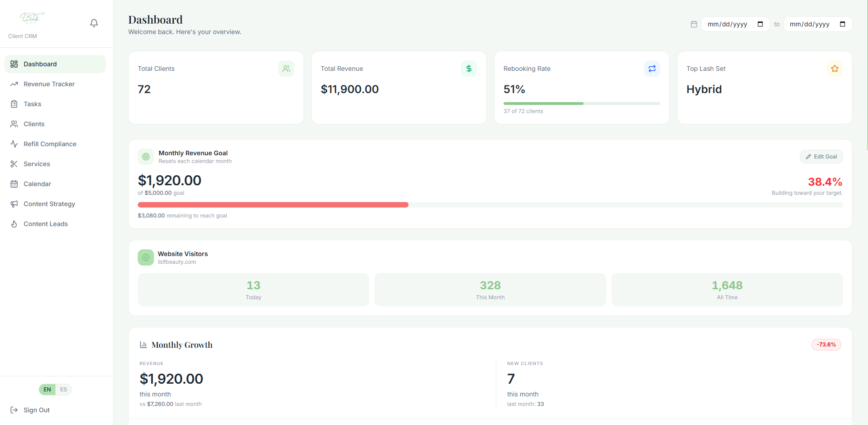Sign Out of the CRM
868x425 pixels.
click(x=36, y=410)
